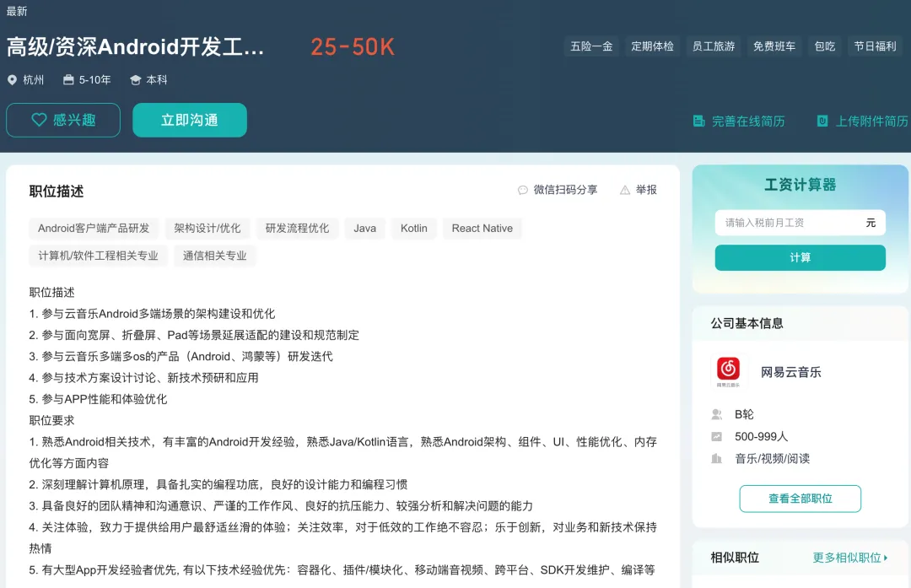This screenshot has width=911, height=588.
Task: Click the 定期体检 benefit tag
Action: point(652,46)
